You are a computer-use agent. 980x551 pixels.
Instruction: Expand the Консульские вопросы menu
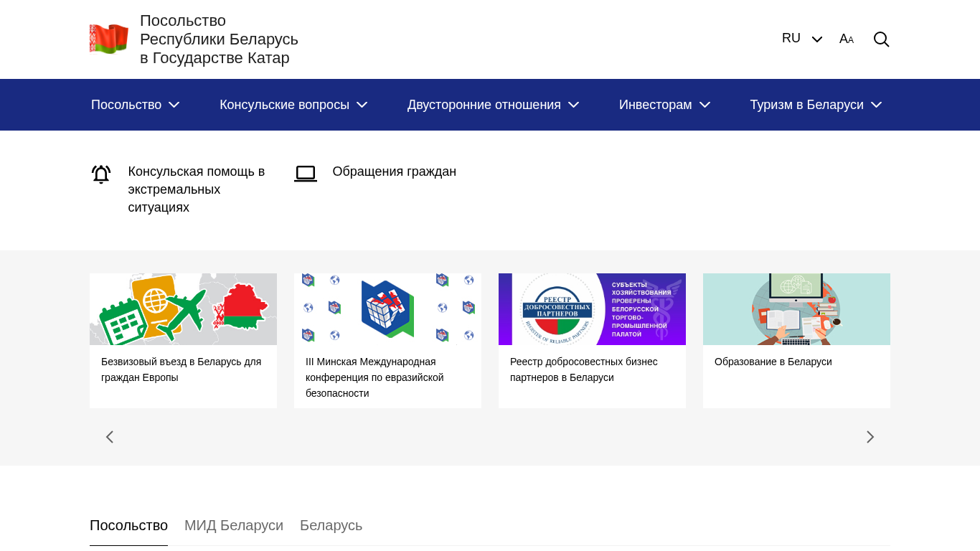(293, 105)
